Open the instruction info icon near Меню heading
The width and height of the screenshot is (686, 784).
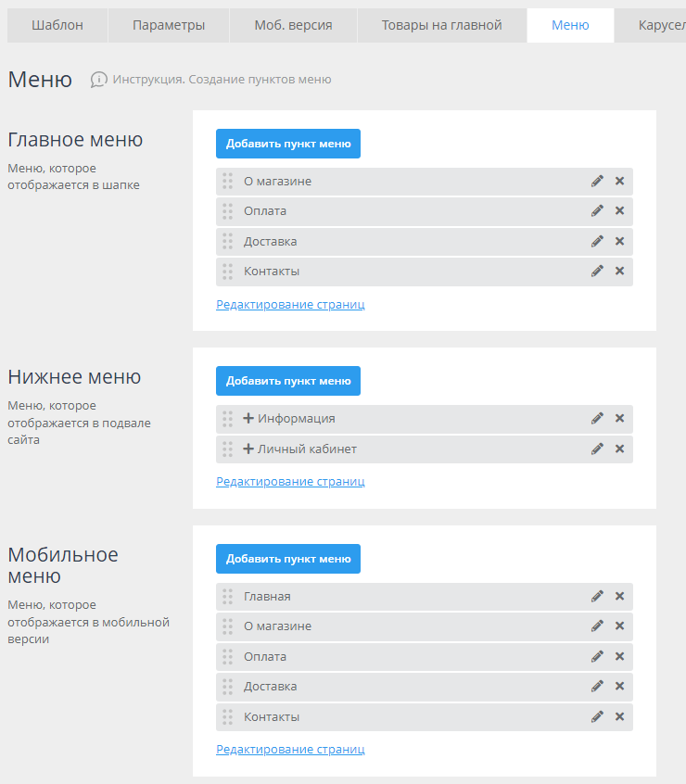pyautogui.click(x=98, y=80)
